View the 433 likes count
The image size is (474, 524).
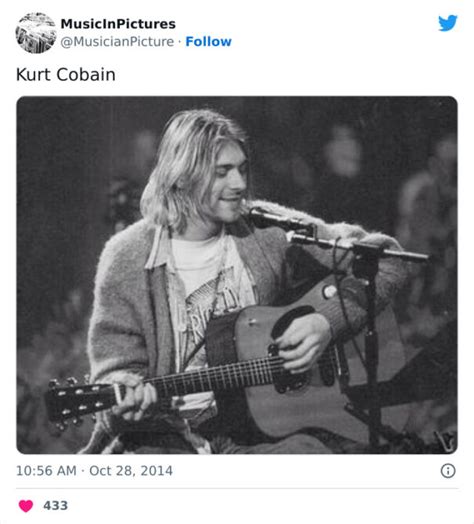[55, 506]
